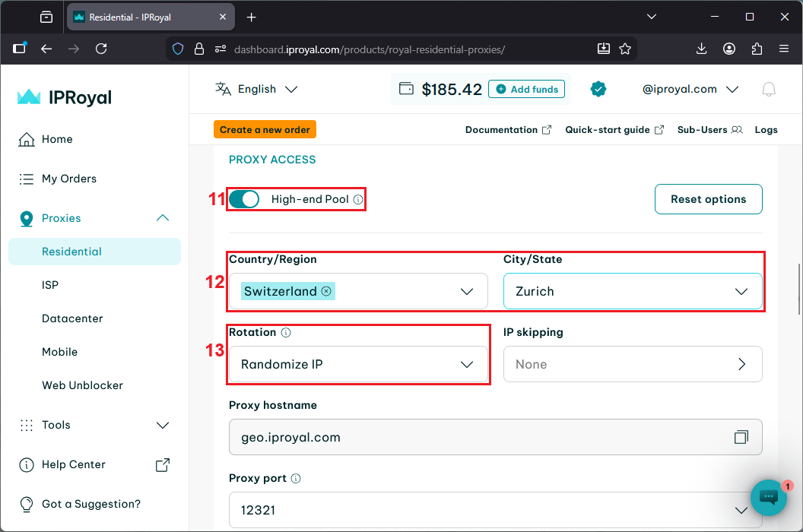Open the Documentation link
This screenshot has height=532, width=803.
[508, 129]
